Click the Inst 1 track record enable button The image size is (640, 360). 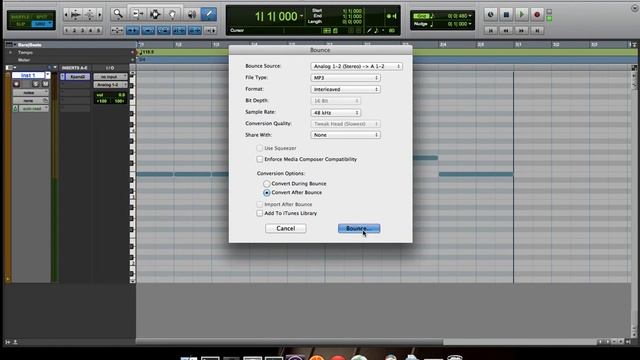point(16,84)
